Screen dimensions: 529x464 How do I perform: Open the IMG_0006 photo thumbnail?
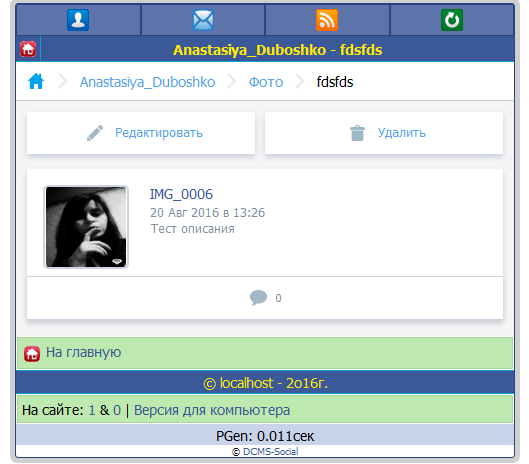tap(86, 227)
